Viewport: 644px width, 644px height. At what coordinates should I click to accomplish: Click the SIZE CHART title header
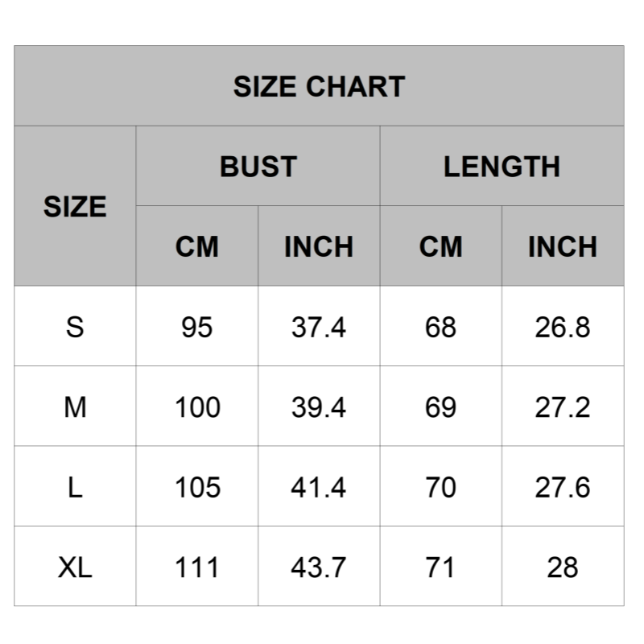tap(319, 86)
